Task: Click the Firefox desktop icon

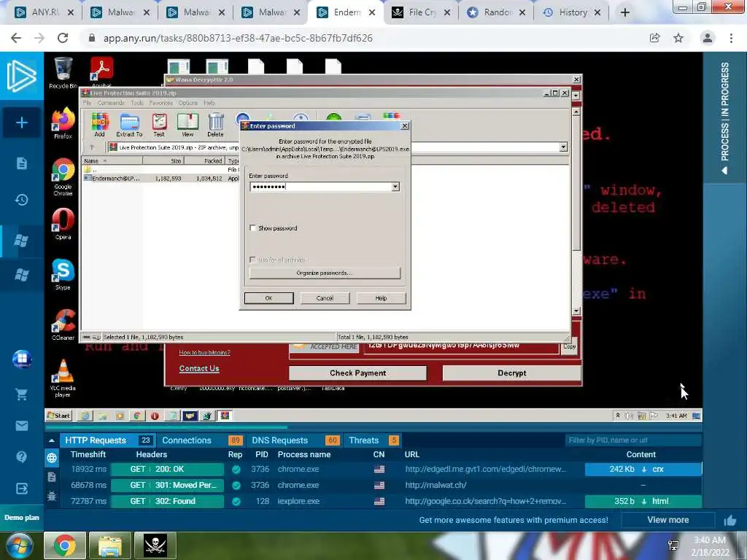Action: [x=63, y=123]
